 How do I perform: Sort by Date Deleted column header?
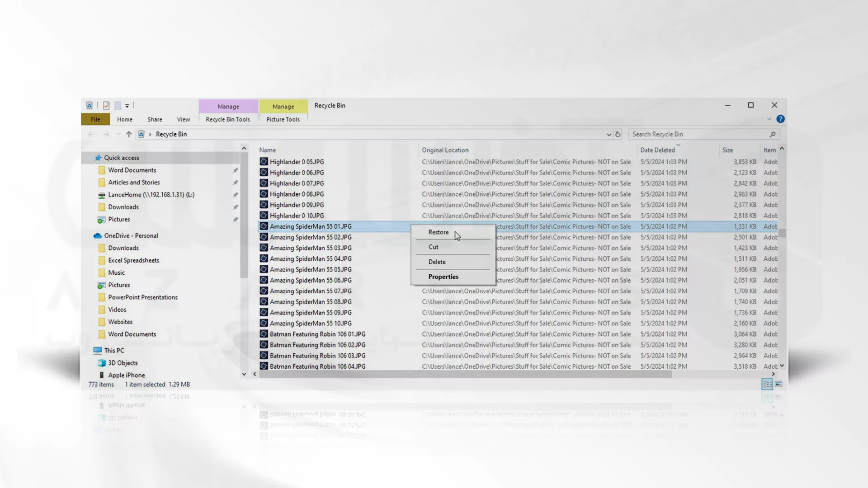657,150
